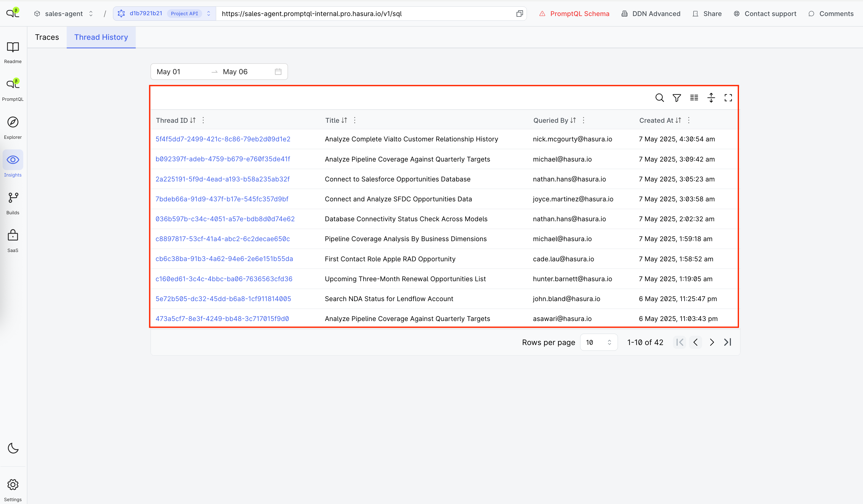Open thread c160ed61-3c4c-4bbc-ba06-7636563cfd36
This screenshot has height=504, width=863.
(224, 279)
